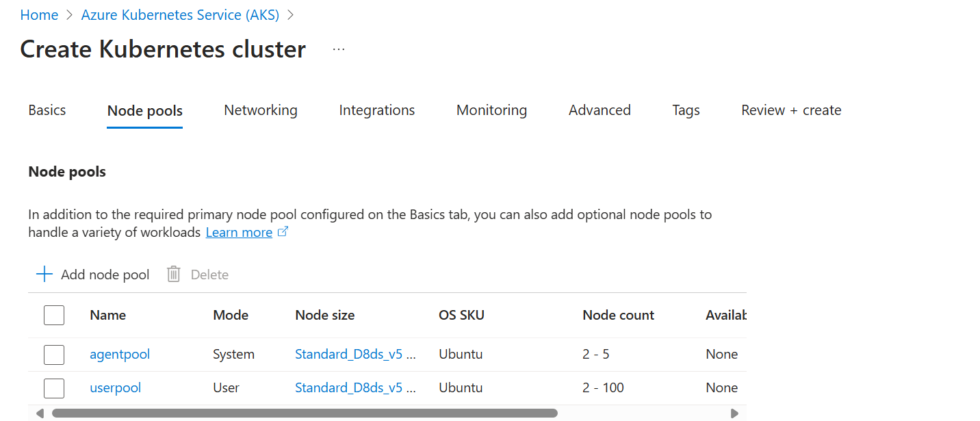Click the Learn more link
Screen dimensions: 980x421
239,232
